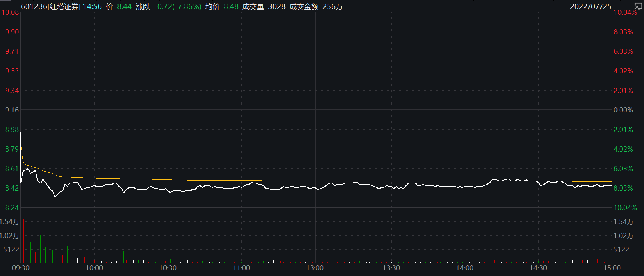Click the tallest green opening volume bar

[21, 235]
